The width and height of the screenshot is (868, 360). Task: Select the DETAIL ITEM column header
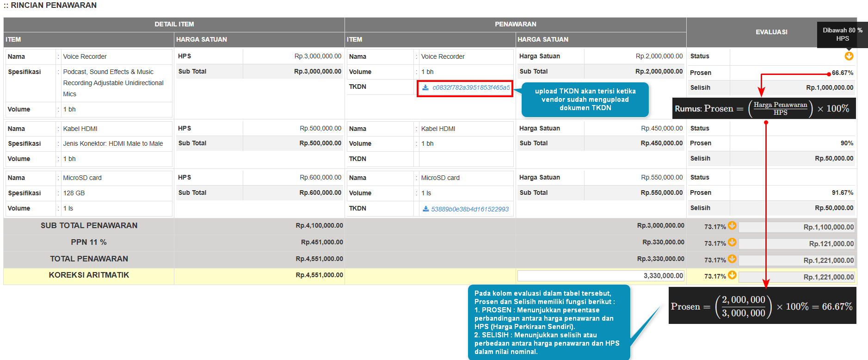point(174,24)
